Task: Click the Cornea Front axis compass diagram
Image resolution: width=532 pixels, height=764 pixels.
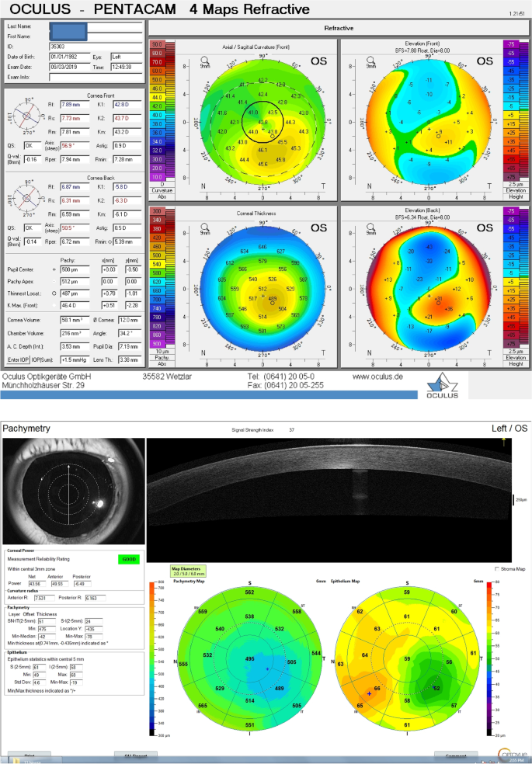Action: [26, 118]
